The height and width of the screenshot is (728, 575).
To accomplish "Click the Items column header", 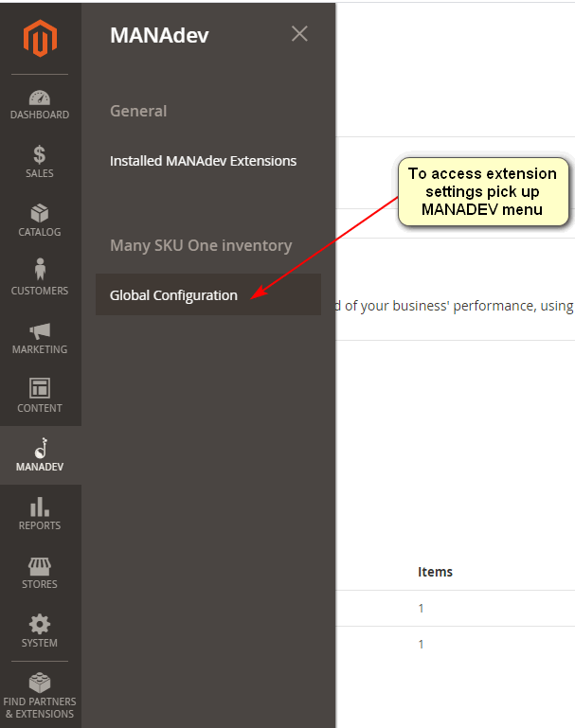I will tap(435, 572).
